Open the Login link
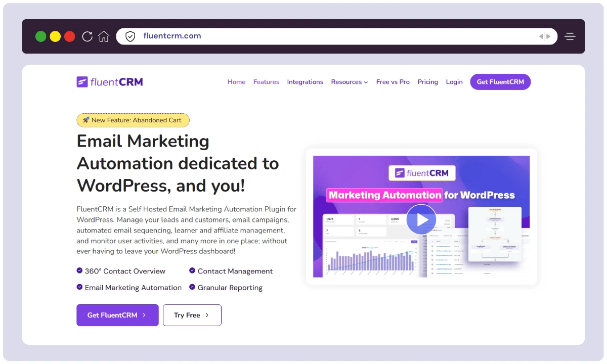607x364 pixels. coord(454,82)
